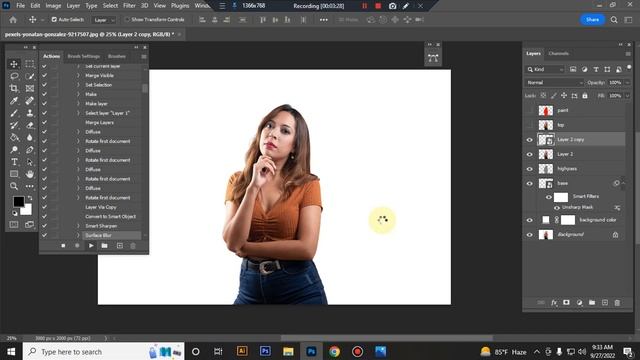
Task: Toggle the Auto-Select checkbox
Action: click(54, 20)
